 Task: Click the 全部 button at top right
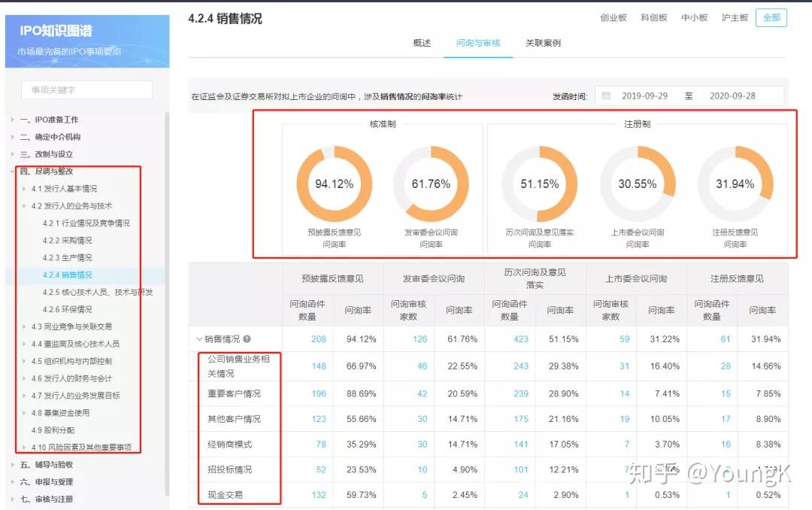click(x=772, y=18)
